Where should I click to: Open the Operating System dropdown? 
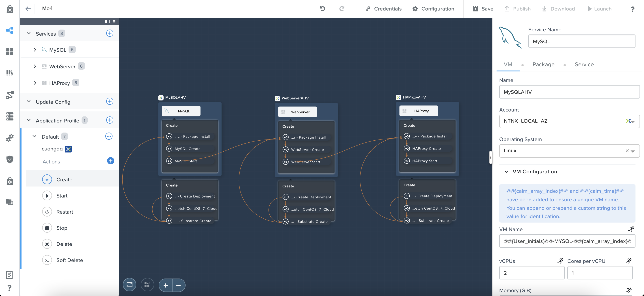pos(633,151)
